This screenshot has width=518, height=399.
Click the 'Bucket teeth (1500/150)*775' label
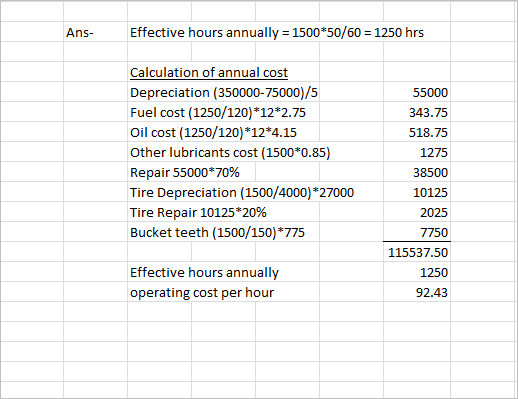(x=217, y=232)
